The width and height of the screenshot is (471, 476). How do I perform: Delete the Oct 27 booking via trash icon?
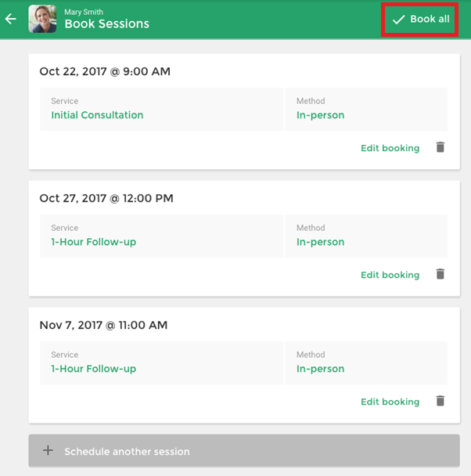tap(440, 274)
